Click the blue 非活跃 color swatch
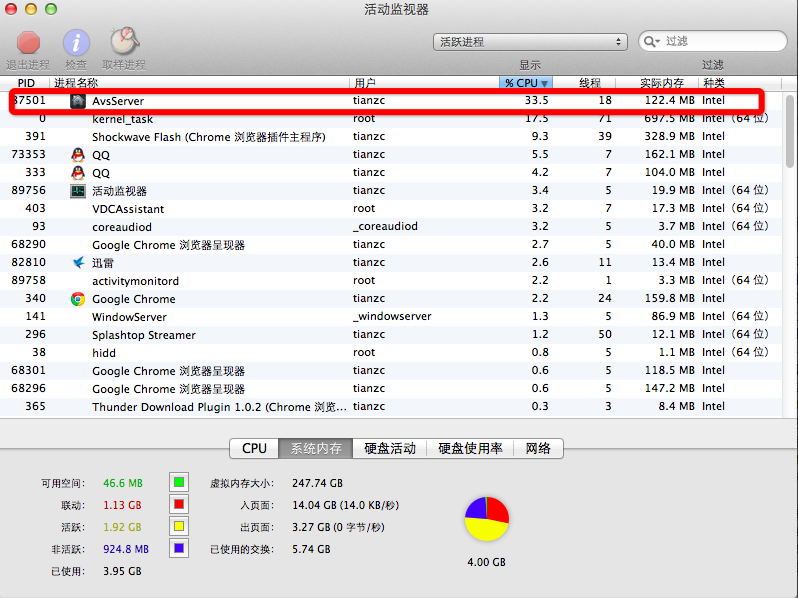Image resolution: width=798 pixels, height=598 pixels. [x=179, y=548]
